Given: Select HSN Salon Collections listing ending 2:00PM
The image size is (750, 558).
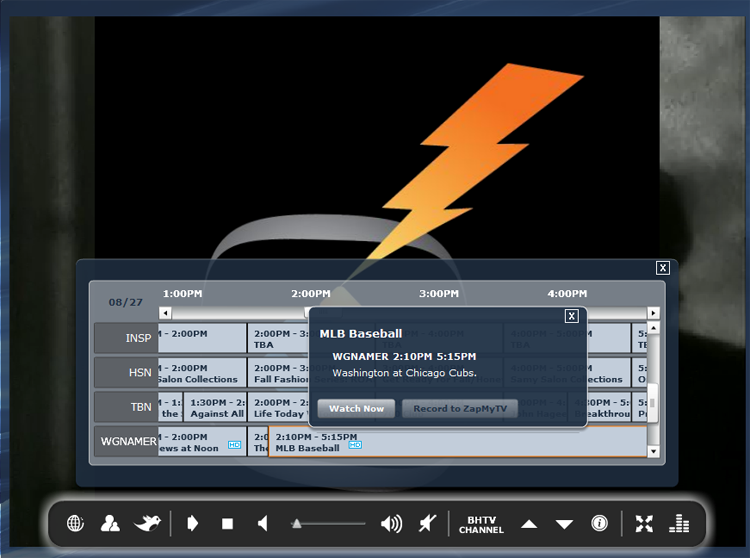Looking at the screenshot, I should pyautogui.click(x=202, y=373).
